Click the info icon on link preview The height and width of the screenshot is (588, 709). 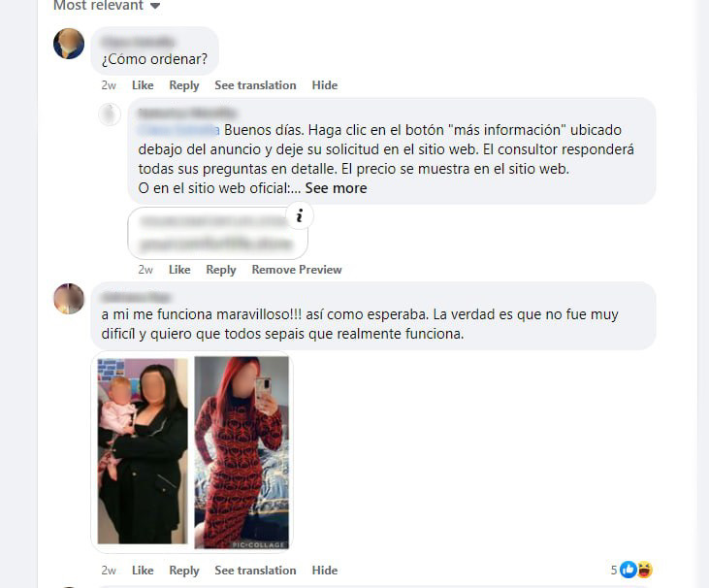click(x=300, y=215)
